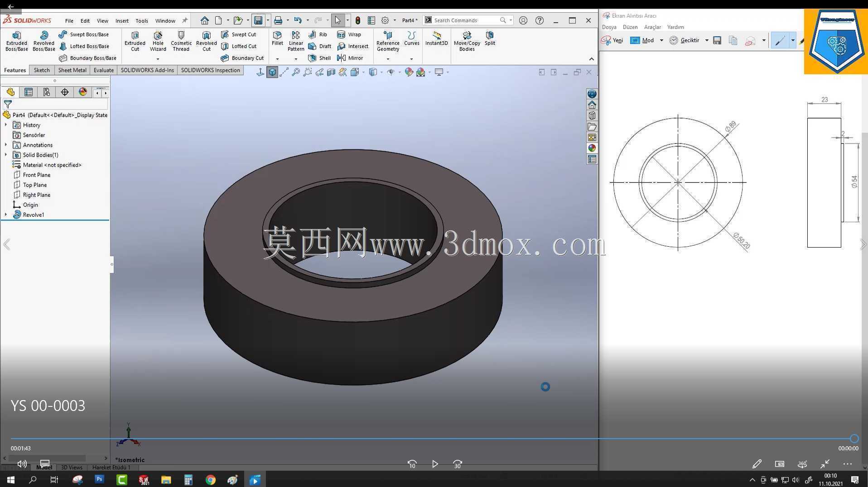This screenshot has height=487, width=868.
Task: Open the DisplayManager panel tab
Action: tap(83, 92)
